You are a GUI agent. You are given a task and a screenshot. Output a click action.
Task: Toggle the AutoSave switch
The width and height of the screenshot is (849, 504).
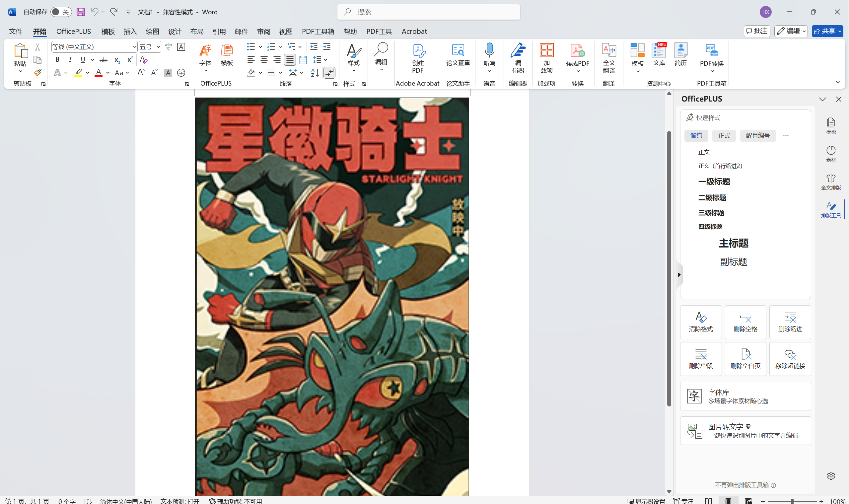pyautogui.click(x=61, y=12)
